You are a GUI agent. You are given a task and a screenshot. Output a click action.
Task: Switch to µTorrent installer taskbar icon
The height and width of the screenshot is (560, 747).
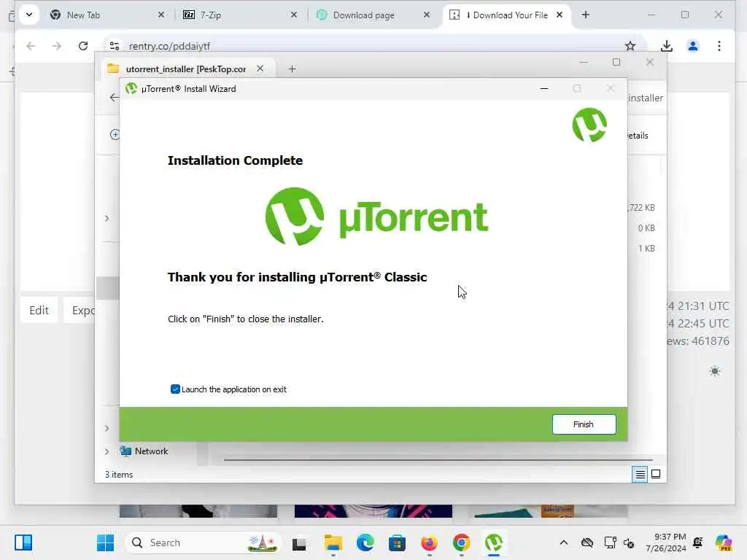(x=494, y=542)
